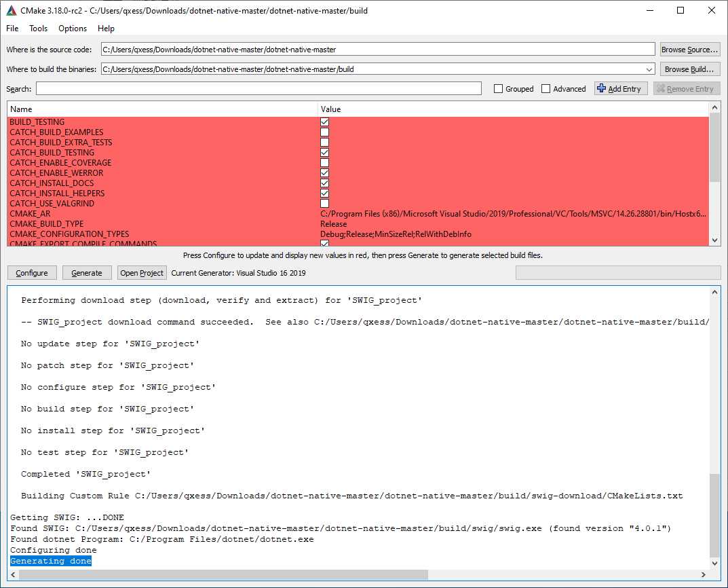The height and width of the screenshot is (588, 728).
Task: Click the Add Entry button
Action: pos(621,89)
